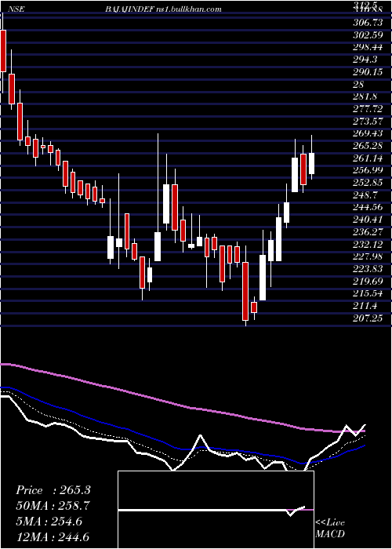Click the 219.69 price axis label
The width and height of the screenshot is (392, 549).
click(x=369, y=281)
